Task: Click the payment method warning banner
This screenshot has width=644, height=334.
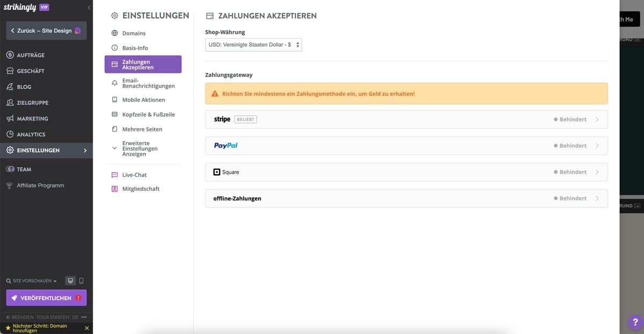Action: click(x=406, y=93)
